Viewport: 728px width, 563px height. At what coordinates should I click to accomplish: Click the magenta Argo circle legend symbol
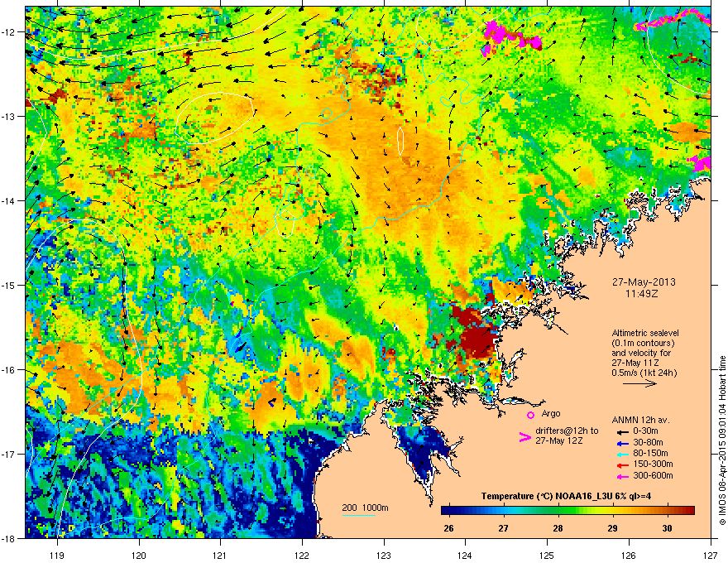(530, 415)
